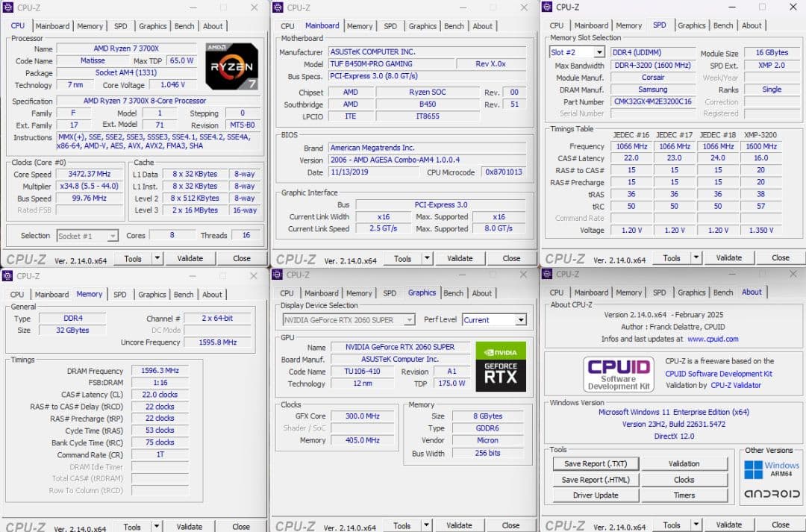Click the AMD chipset logo on Mainboard tab
Viewport: 806px width, 532px height.
[x=351, y=93]
